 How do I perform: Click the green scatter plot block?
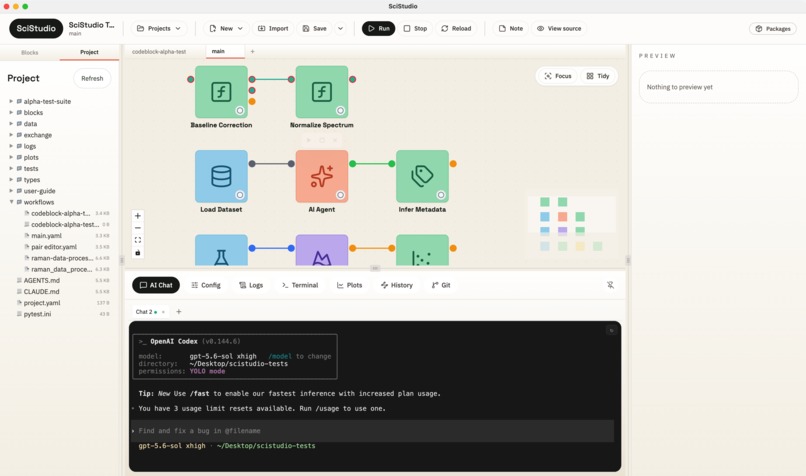[x=422, y=250]
